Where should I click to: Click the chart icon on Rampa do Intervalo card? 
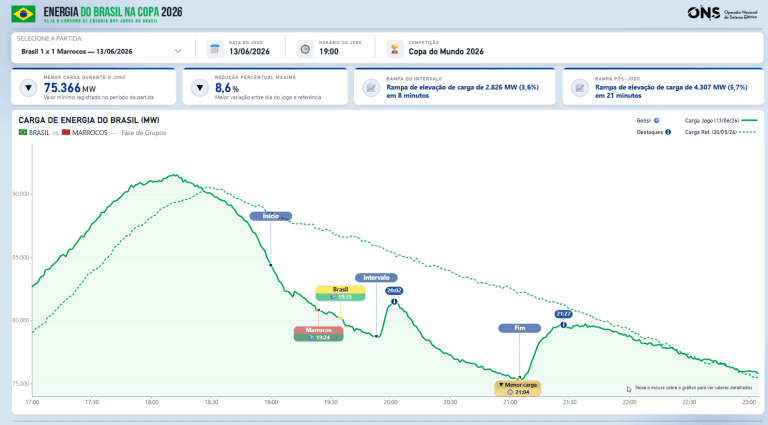371,88
